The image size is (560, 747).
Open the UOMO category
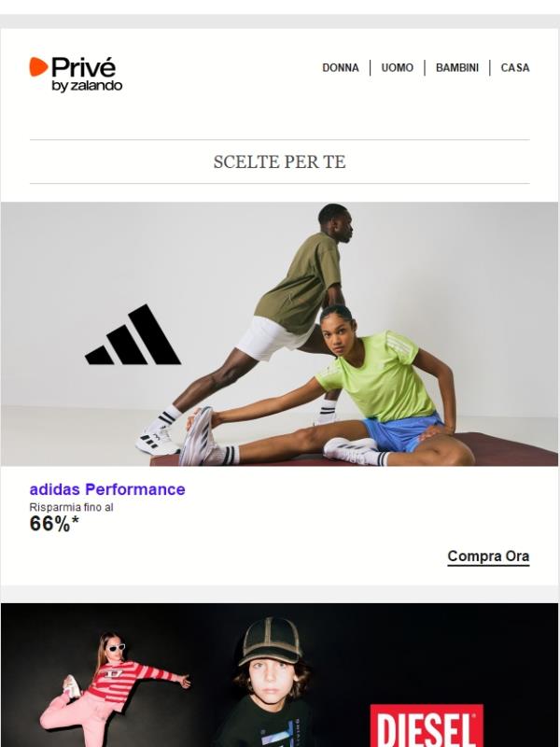(x=398, y=67)
